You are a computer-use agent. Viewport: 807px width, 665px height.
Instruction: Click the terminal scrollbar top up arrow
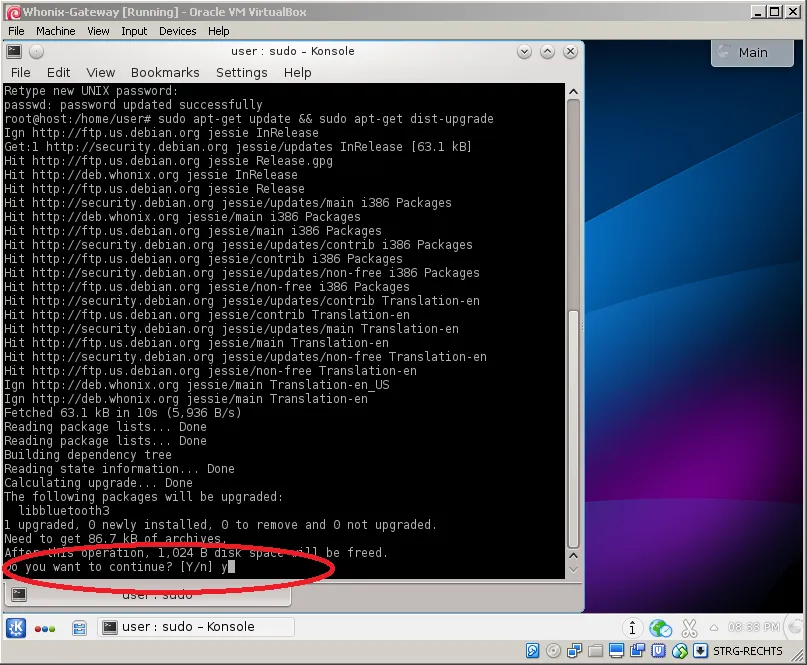coord(573,92)
